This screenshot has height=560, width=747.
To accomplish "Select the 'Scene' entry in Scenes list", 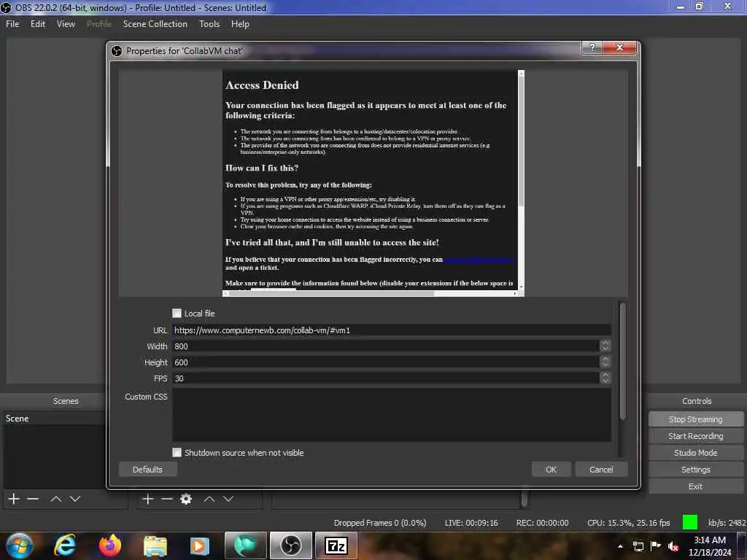I will pyautogui.click(x=54, y=418).
